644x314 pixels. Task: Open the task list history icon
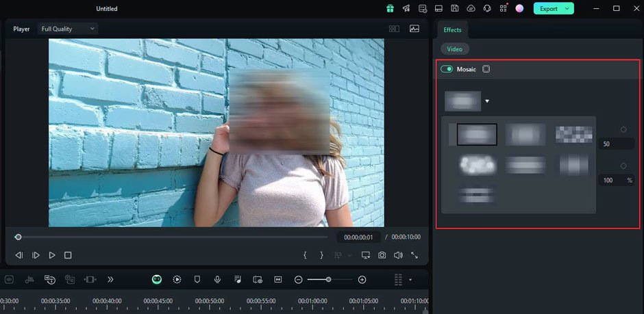point(423,8)
